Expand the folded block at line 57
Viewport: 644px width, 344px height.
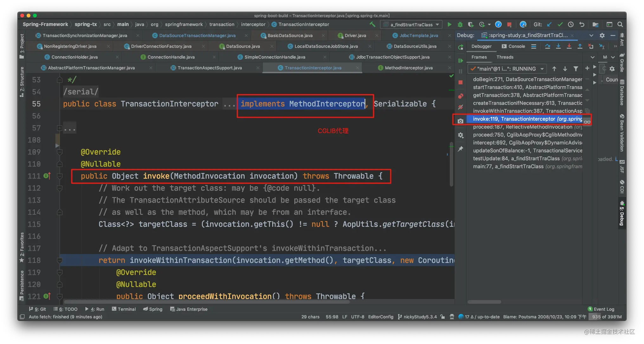tap(59, 128)
